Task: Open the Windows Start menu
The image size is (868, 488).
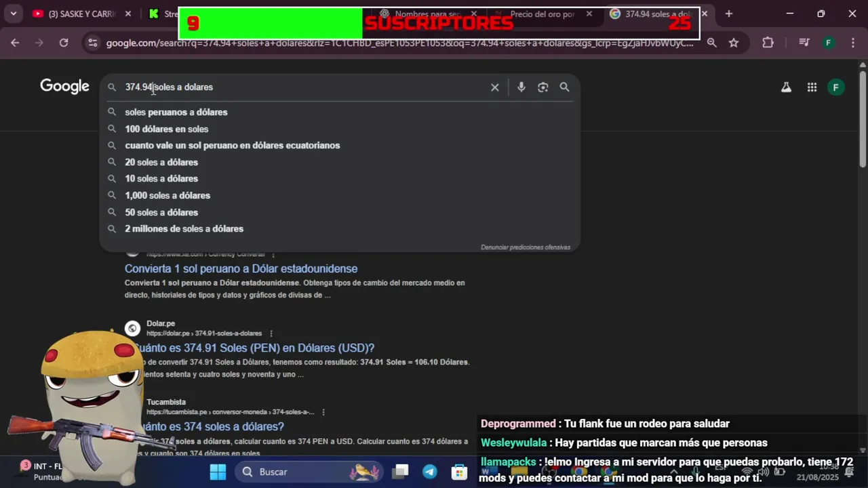Action: [218, 472]
